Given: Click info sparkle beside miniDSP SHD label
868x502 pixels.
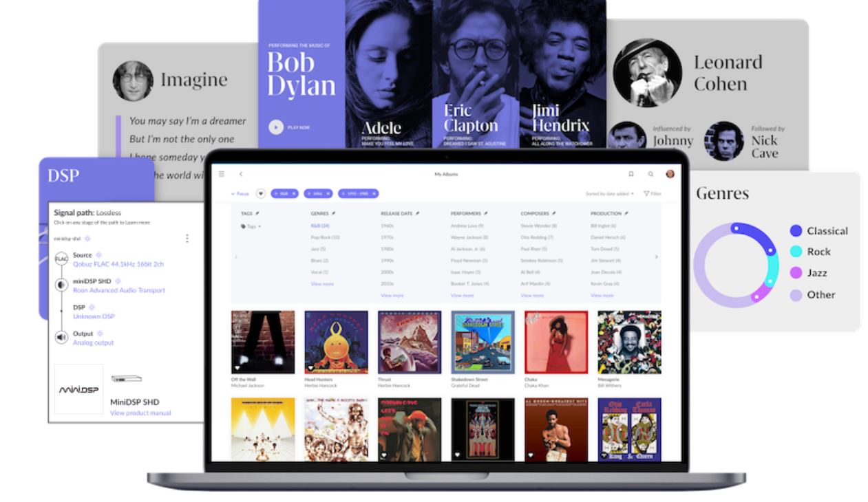Looking at the screenshot, I should (x=118, y=281).
